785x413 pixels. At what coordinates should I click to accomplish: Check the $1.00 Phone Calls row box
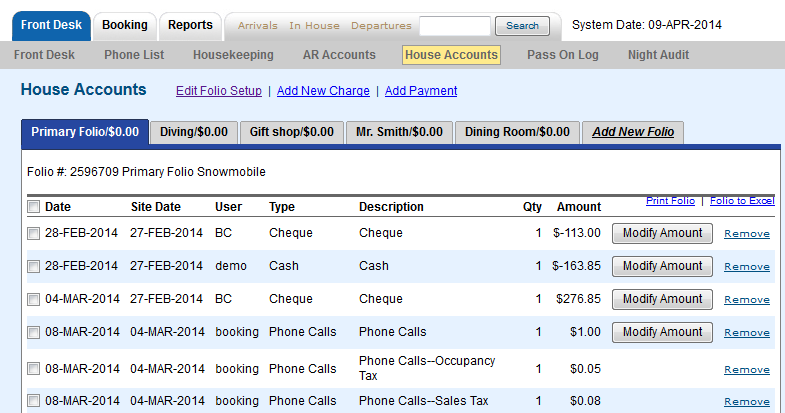click(34, 332)
